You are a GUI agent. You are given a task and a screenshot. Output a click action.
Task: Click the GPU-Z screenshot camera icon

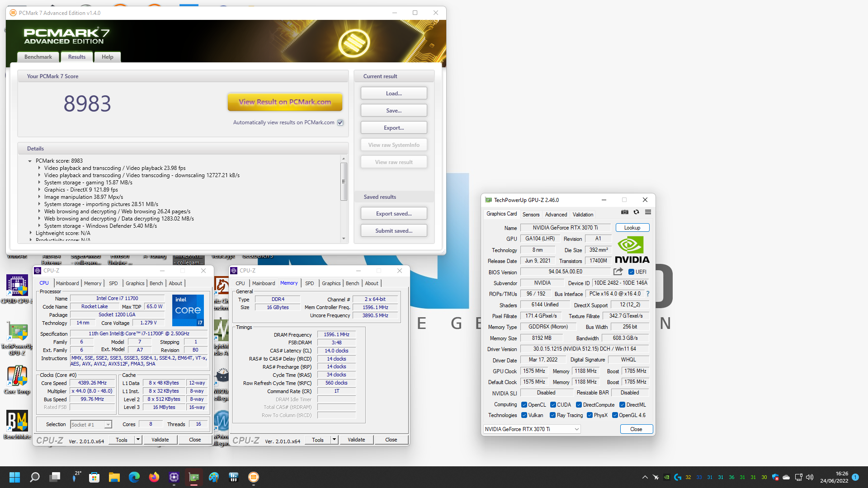tap(624, 212)
